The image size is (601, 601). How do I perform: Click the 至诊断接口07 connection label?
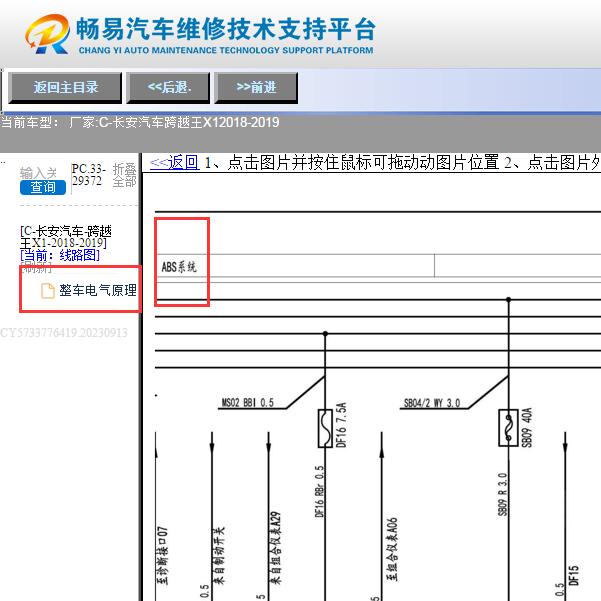(x=163, y=555)
